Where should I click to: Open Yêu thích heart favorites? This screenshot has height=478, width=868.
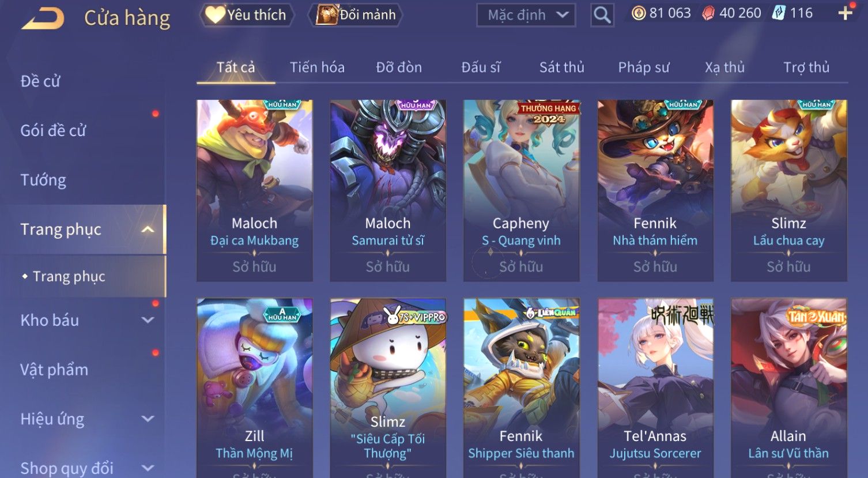[x=247, y=15]
